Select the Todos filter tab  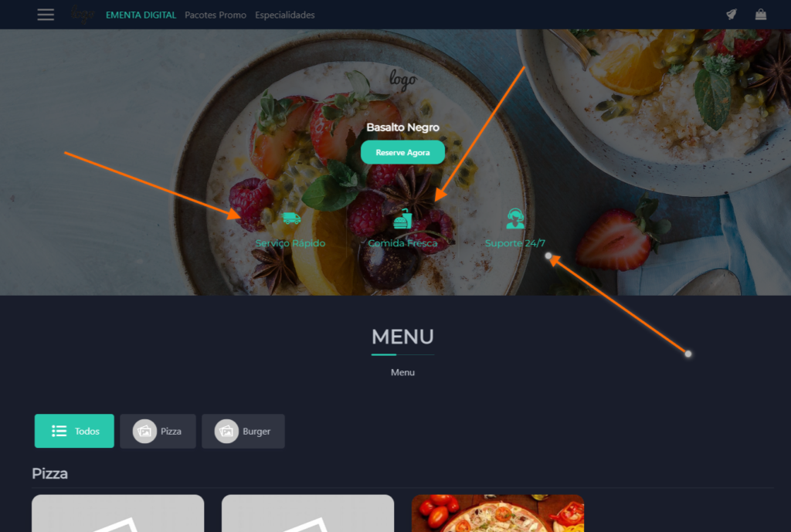(x=74, y=431)
